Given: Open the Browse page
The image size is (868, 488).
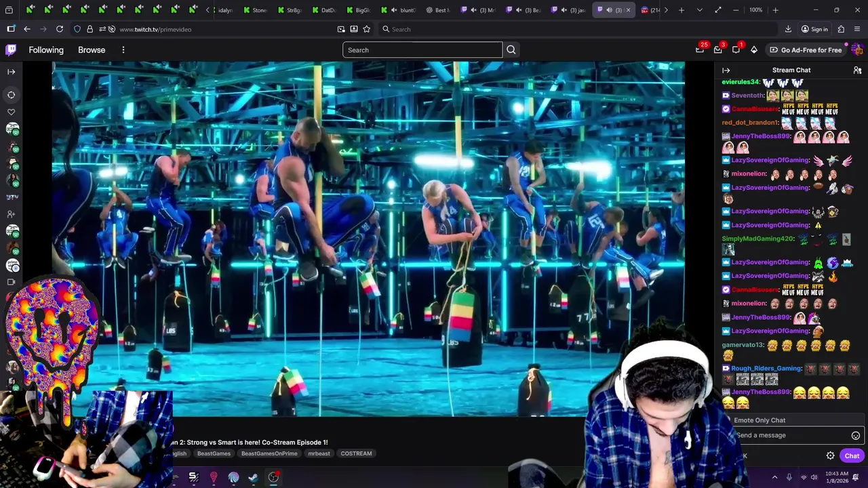Looking at the screenshot, I should 92,50.
